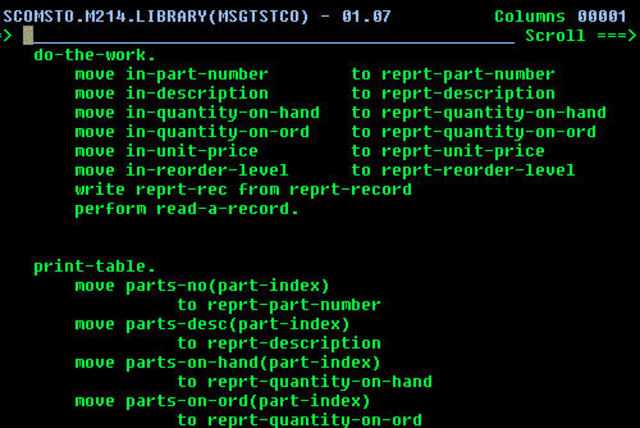Click the reprt-reorder-level identifier
This screenshot has height=428, width=640.
click(478, 170)
